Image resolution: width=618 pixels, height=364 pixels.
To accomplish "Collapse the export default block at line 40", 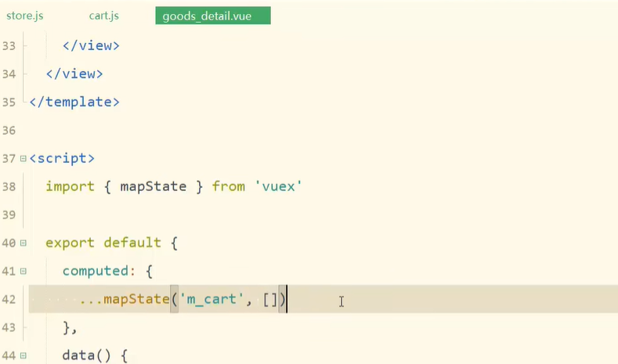I will 23,243.
